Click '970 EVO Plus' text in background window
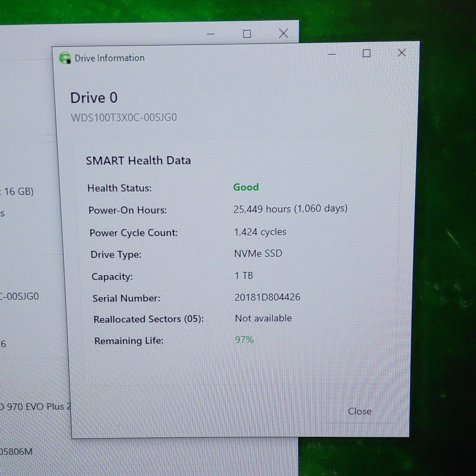476x476 pixels. (36, 407)
